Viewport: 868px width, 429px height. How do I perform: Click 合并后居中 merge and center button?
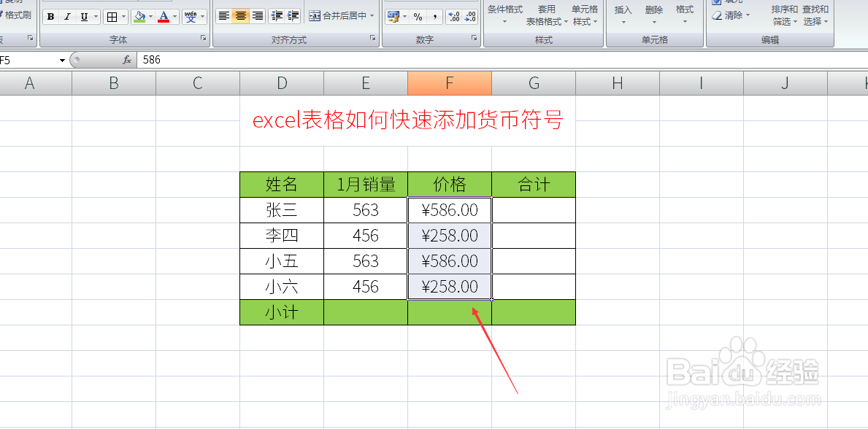click(x=337, y=16)
